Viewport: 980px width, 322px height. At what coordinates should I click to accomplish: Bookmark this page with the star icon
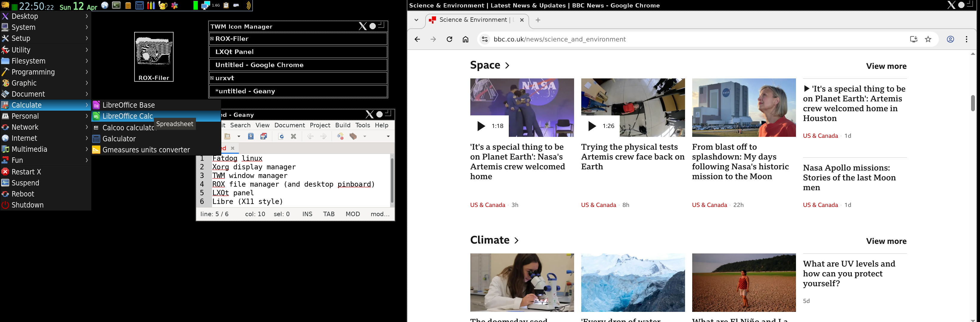928,39
